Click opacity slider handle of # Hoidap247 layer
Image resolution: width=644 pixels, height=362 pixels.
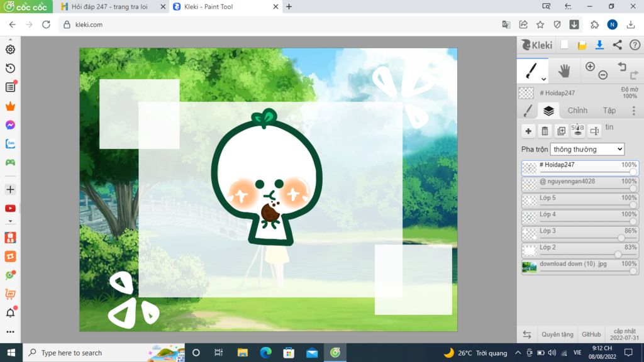(633, 172)
